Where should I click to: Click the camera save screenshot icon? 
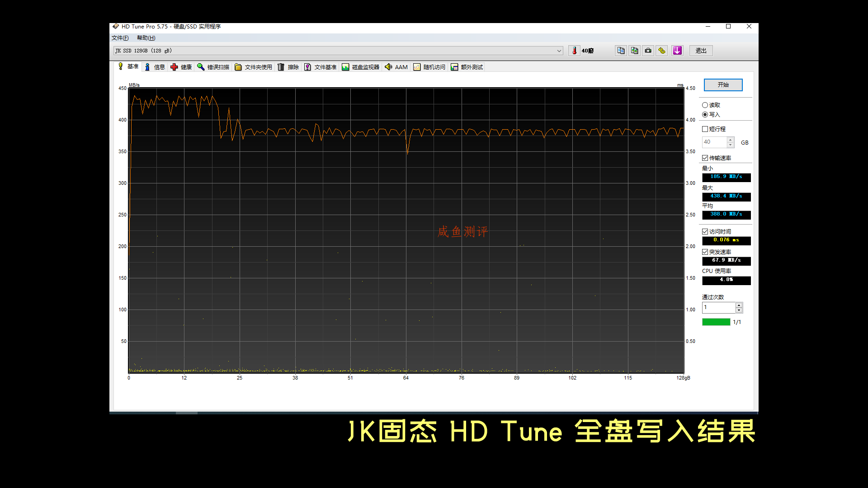pyautogui.click(x=648, y=51)
